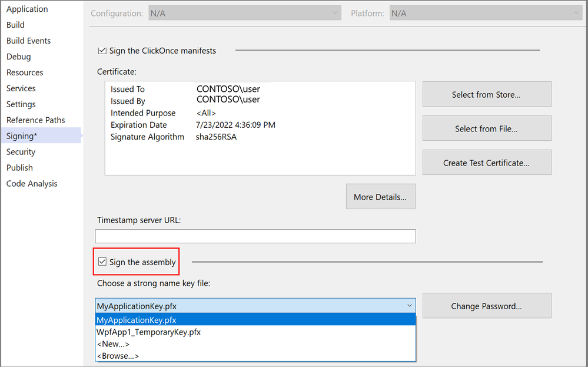Select the Resources tab
This screenshot has height=367, width=588.
pos(25,72)
